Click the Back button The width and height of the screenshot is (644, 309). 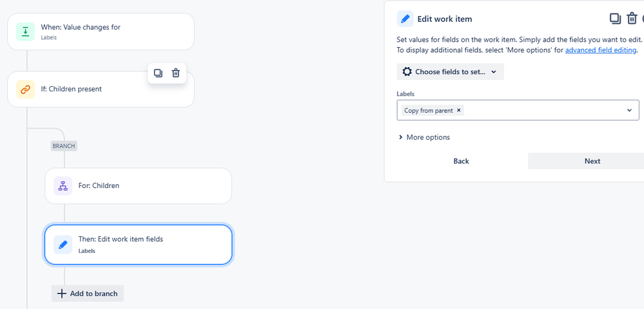pyautogui.click(x=461, y=162)
